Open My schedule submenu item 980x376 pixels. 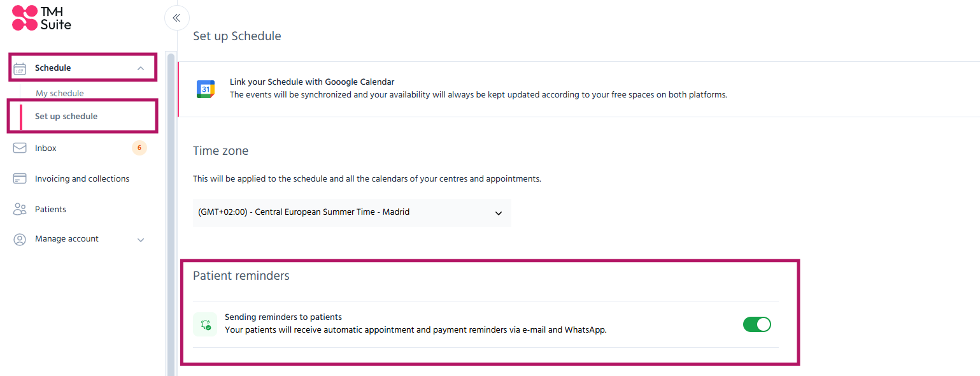(x=60, y=93)
